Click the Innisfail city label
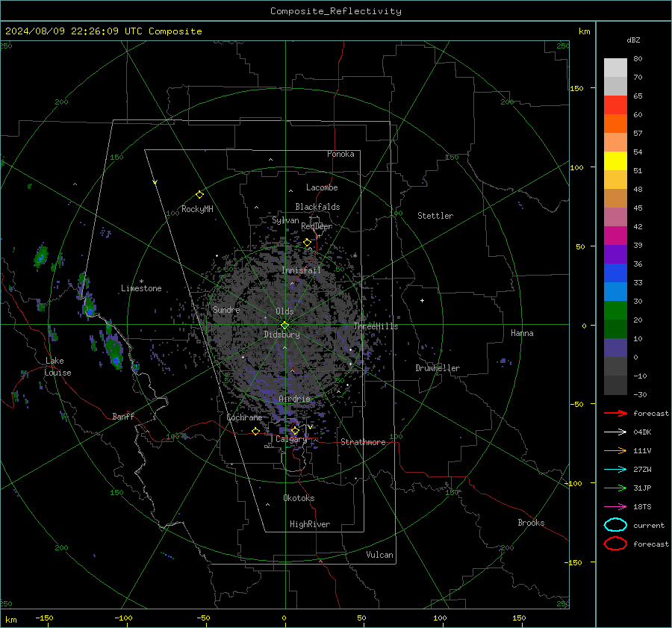The height and width of the screenshot is (628, 672). pos(301,270)
